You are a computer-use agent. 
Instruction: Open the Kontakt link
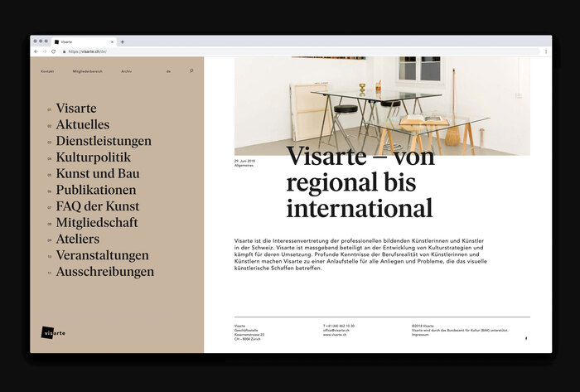pos(47,71)
